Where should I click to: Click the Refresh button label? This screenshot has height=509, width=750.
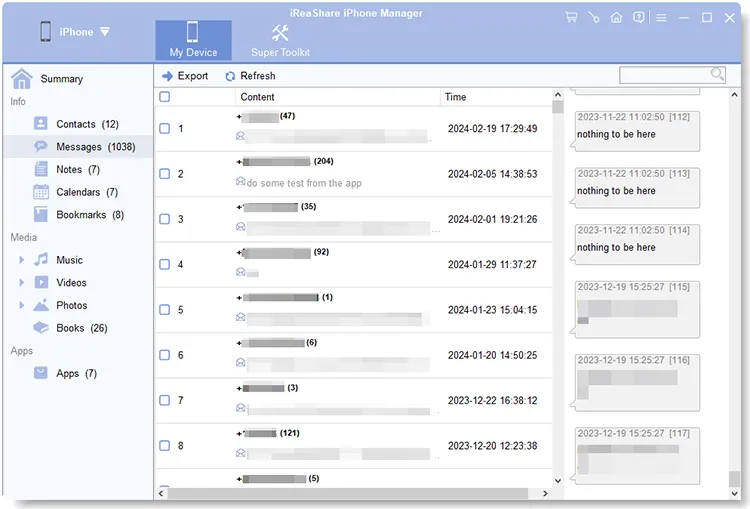[x=258, y=76]
